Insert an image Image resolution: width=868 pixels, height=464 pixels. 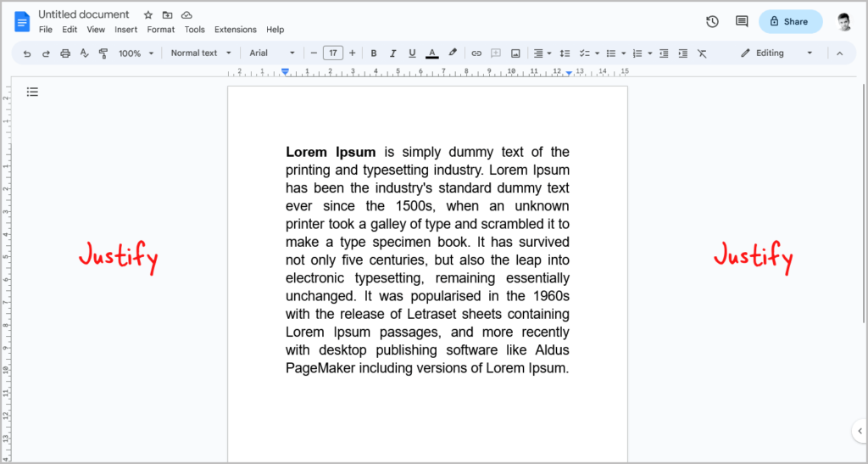[515, 53]
